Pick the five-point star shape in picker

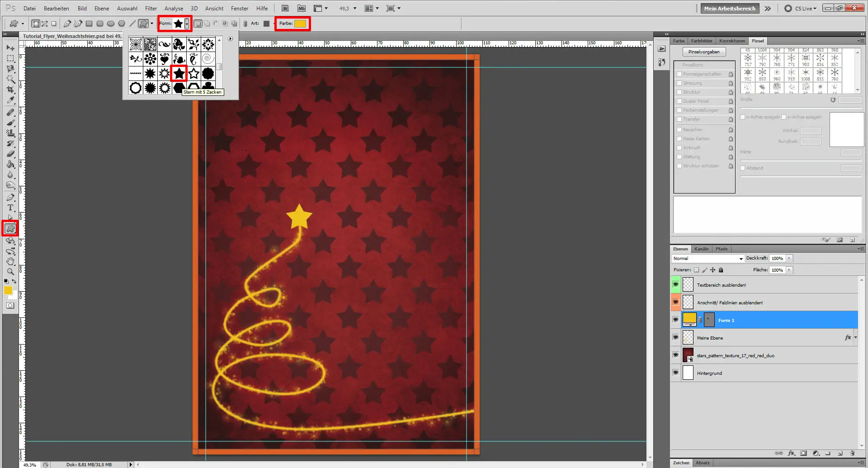click(x=179, y=73)
